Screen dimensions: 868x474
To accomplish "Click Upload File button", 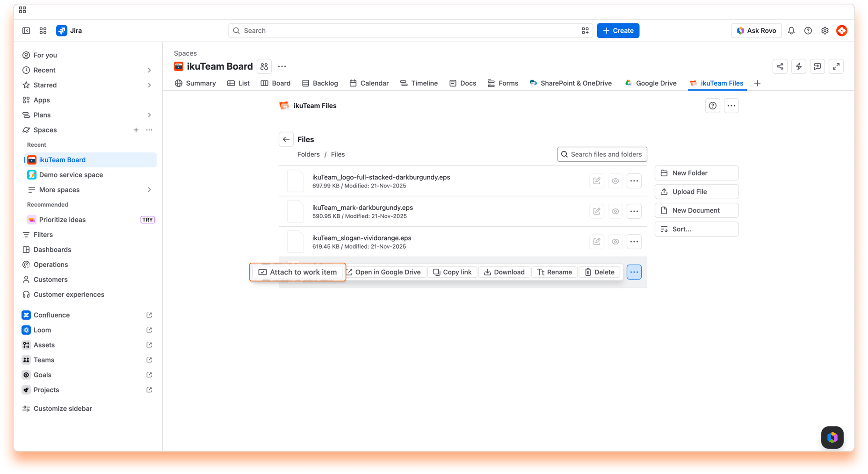I will [x=696, y=192].
